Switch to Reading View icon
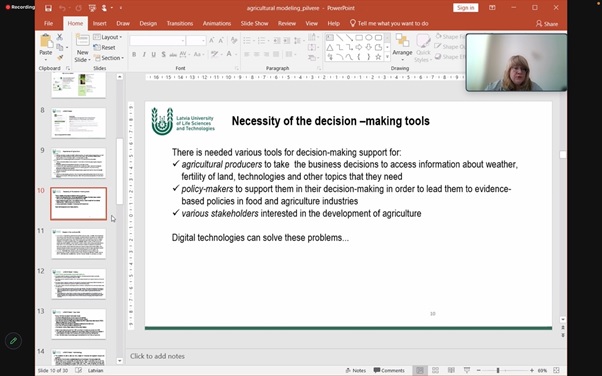The image size is (602, 376). tap(451, 370)
